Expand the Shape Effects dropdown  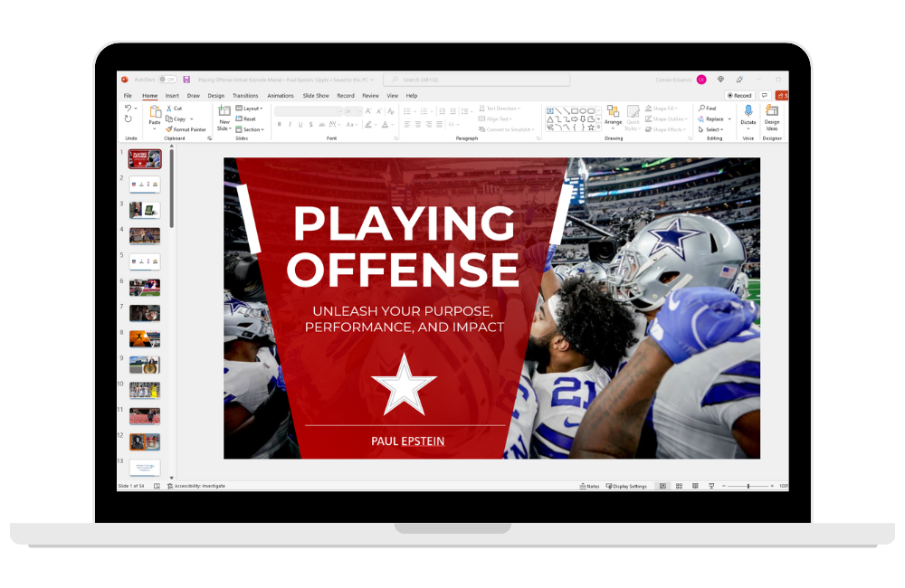(x=666, y=129)
